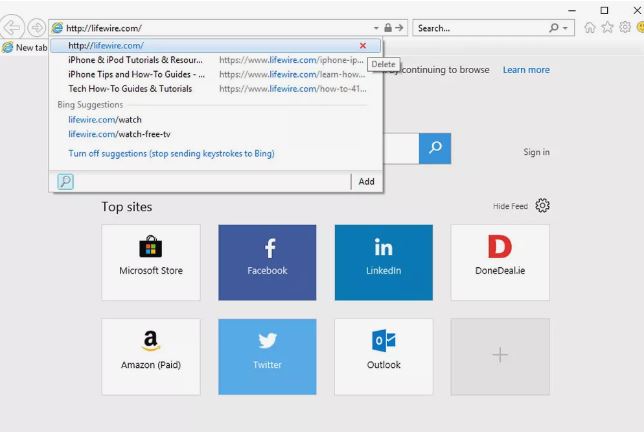Click the browser Back arrow button

(12, 28)
